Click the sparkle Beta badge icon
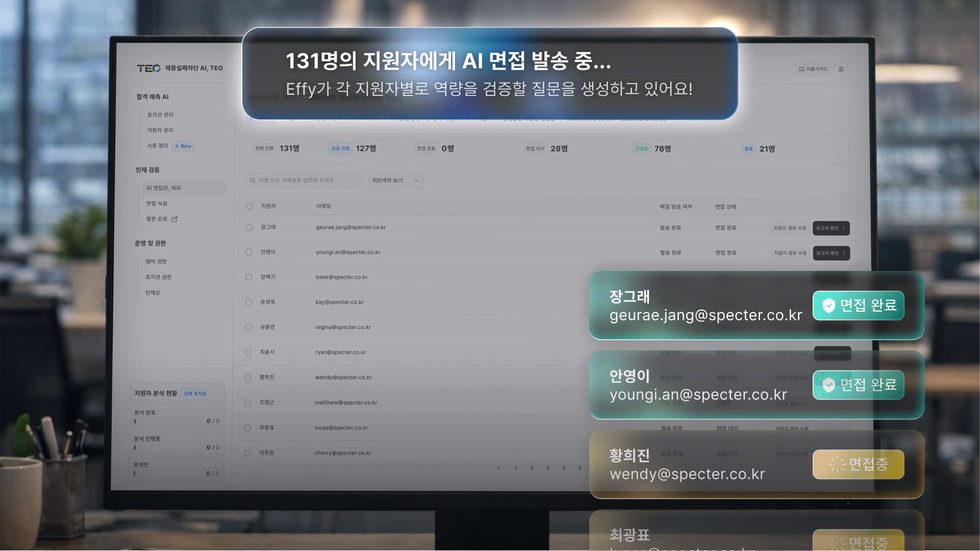980x551 pixels. click(x=177, y=146)
